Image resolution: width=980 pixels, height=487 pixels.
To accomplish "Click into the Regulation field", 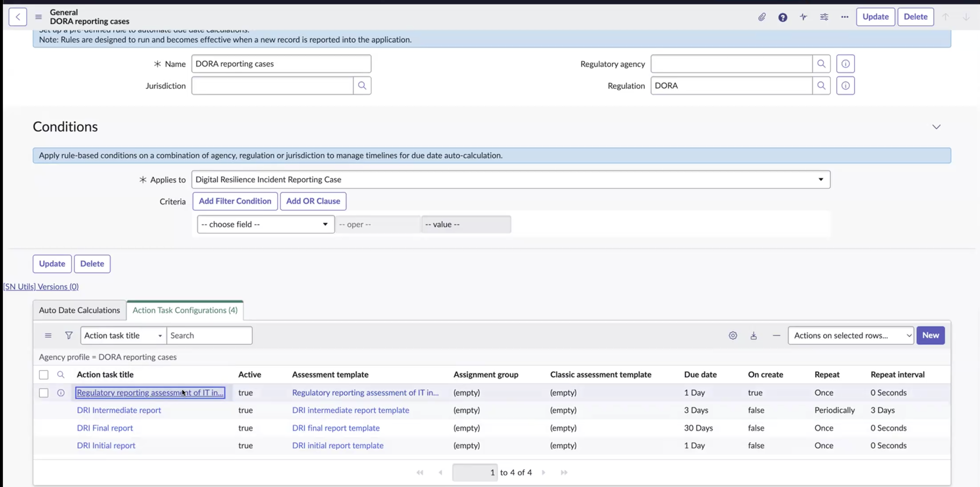I will (x=731, y=86).
